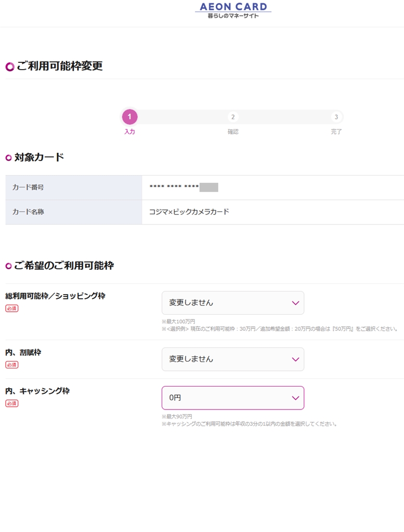Click the step 3 circle indicator
404x532 pixels.
[336, 117]
